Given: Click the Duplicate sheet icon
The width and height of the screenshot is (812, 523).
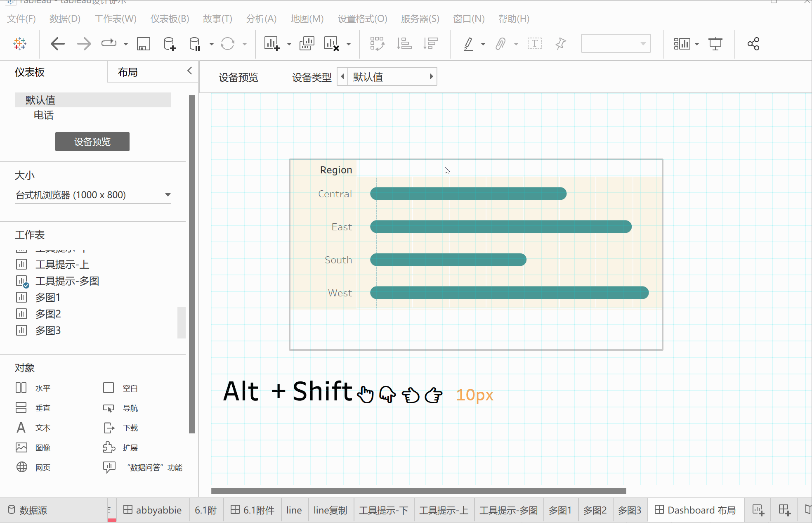Looking at the screenshot, I should (307, 44).
